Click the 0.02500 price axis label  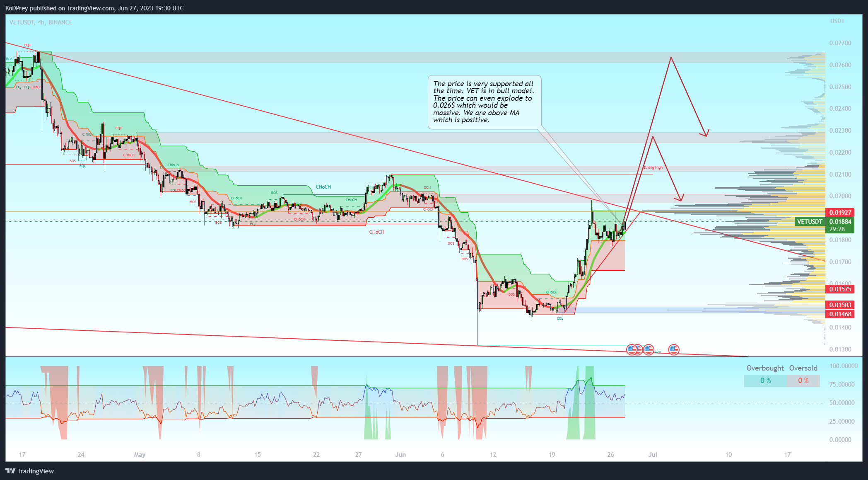coord(840,87)
